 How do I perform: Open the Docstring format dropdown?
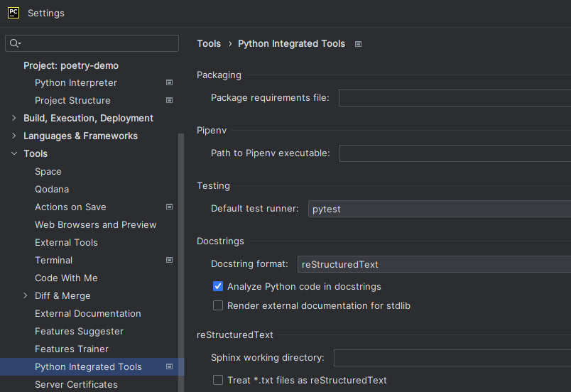coord(434,265)
